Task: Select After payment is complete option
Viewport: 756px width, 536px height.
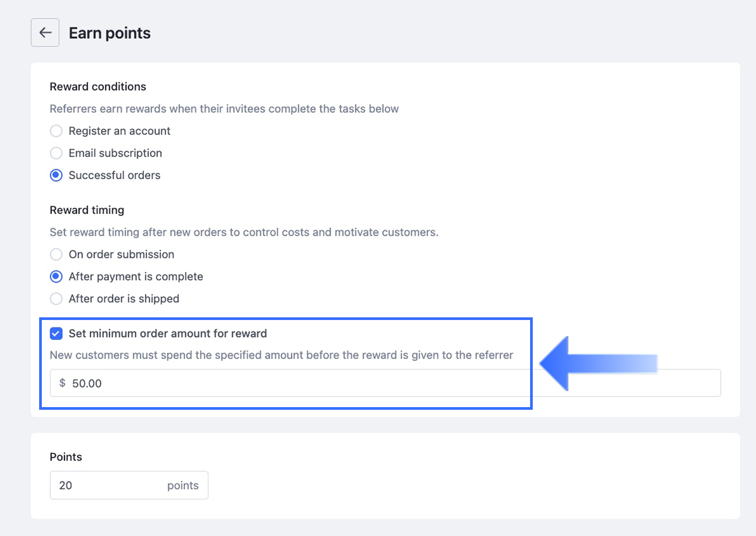Action: coord(56,277)
